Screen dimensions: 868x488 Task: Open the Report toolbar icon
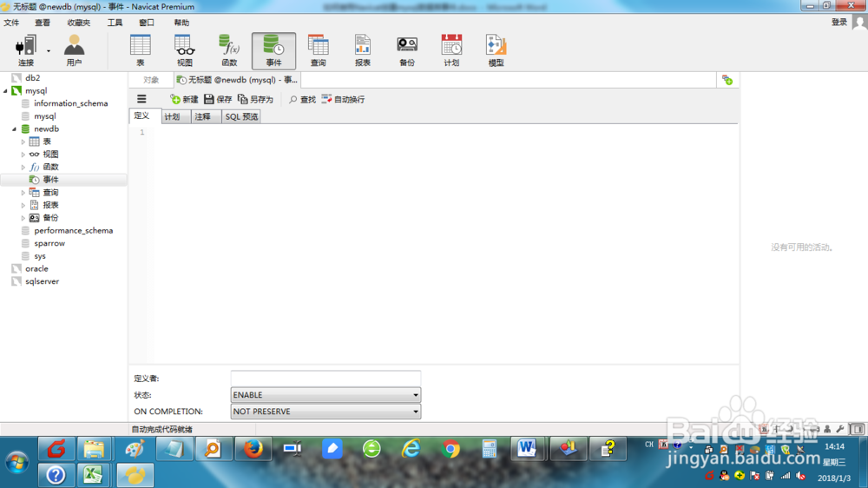pos(363,50)
